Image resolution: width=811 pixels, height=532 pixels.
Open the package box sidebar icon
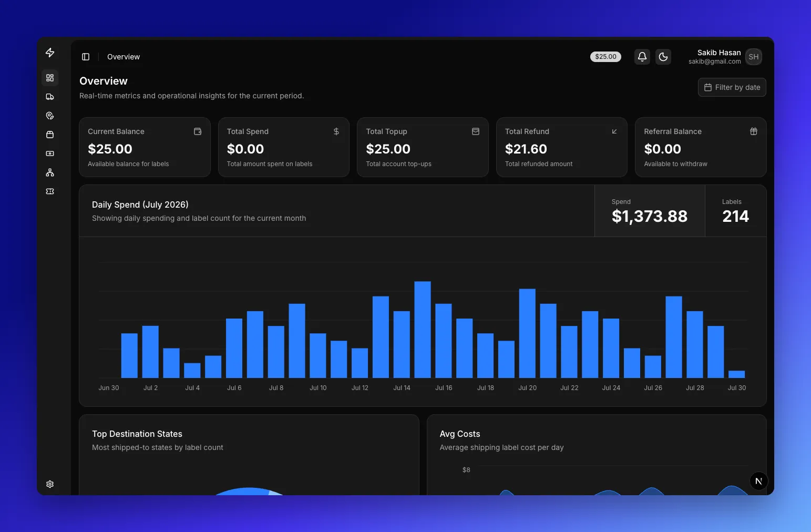(50, 135)
